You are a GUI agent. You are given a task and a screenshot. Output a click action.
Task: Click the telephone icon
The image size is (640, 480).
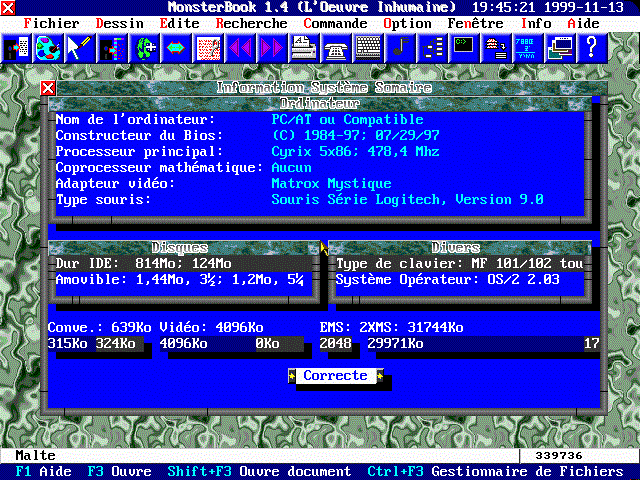pyautogui.click(x=336, y=48)
